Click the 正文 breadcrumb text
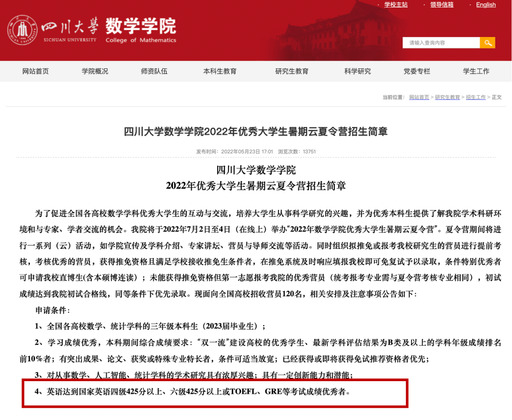Viewport: 512px width, 420px height. (x=497, y=97)
